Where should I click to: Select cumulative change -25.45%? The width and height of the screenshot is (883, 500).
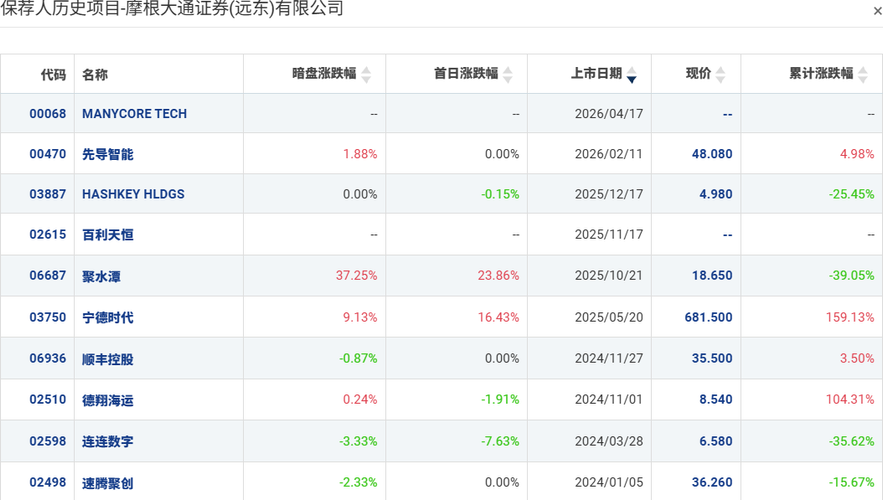[851, 194]
